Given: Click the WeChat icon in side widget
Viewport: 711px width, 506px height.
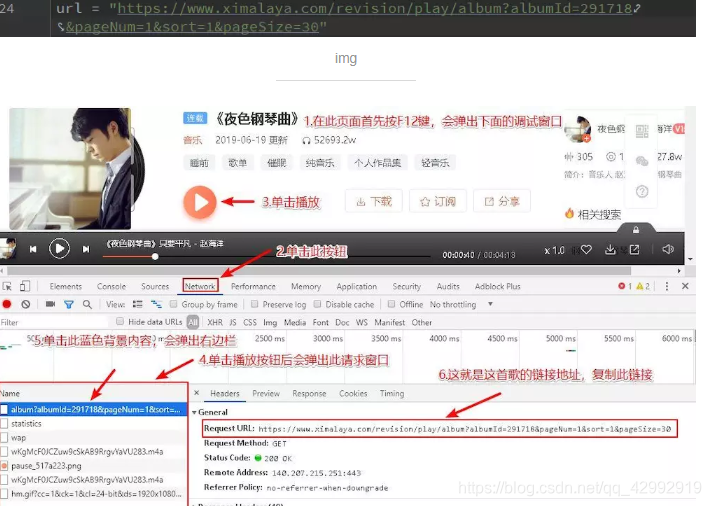Looking at the screenshot, I should click(642, 161).
